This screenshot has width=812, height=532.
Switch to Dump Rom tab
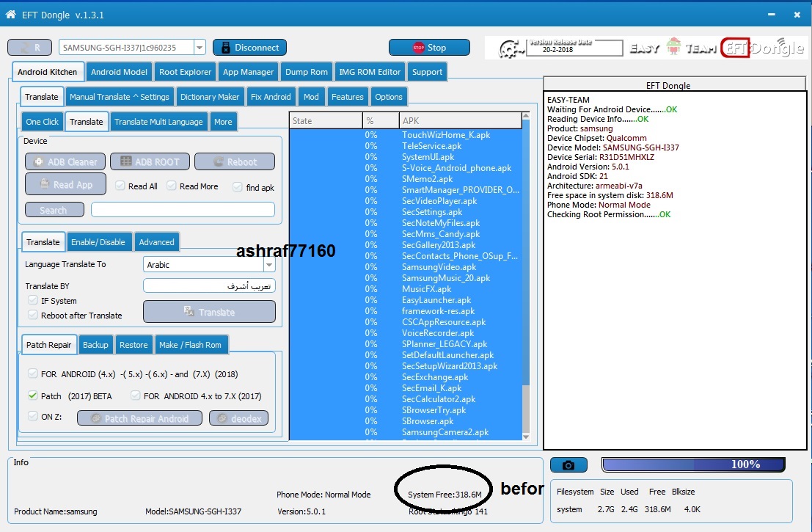307,72
